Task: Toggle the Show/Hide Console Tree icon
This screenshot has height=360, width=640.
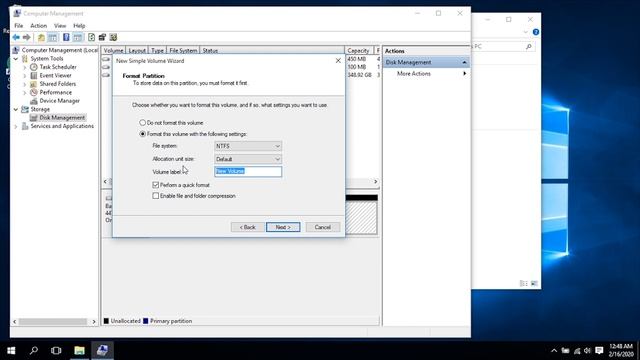Action: point(53,38)
